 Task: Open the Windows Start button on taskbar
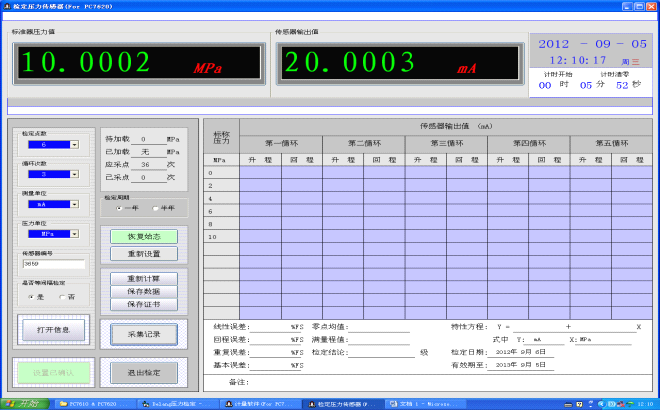point(22,403)
